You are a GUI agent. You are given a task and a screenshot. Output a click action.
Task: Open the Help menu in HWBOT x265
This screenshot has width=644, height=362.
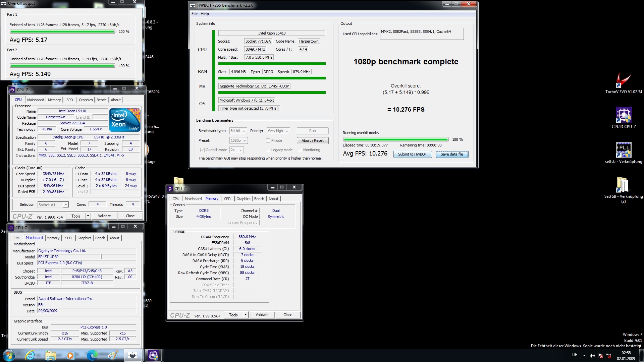click(205, 14)
